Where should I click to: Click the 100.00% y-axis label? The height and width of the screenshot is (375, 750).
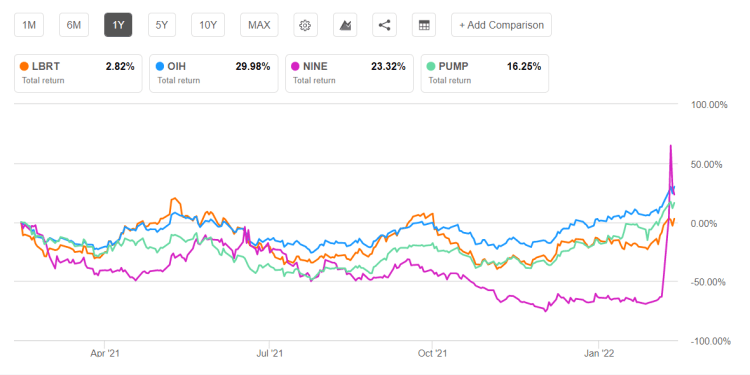click(x=709, y=105)
